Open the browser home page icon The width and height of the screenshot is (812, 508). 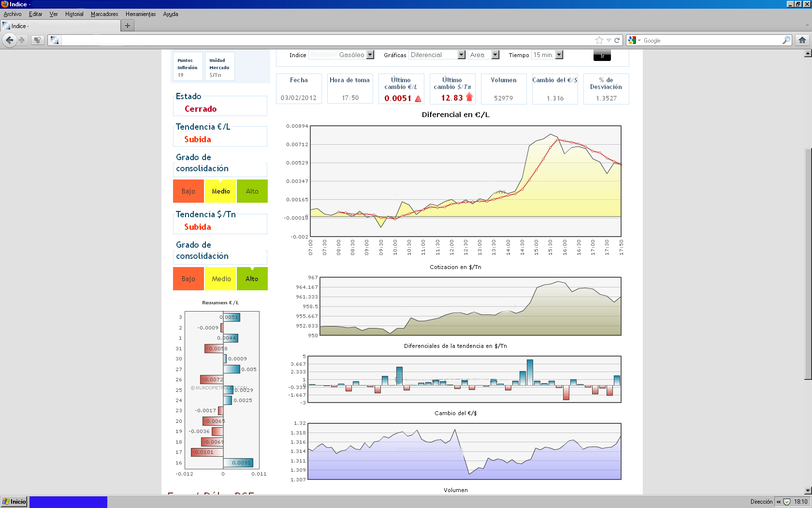point(802,41)
